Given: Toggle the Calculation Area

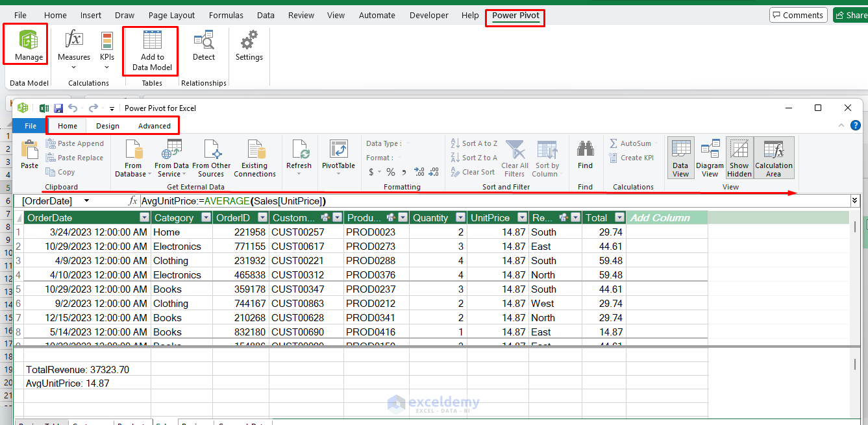Looking at the screenshot, I should (x=773, y=158).
